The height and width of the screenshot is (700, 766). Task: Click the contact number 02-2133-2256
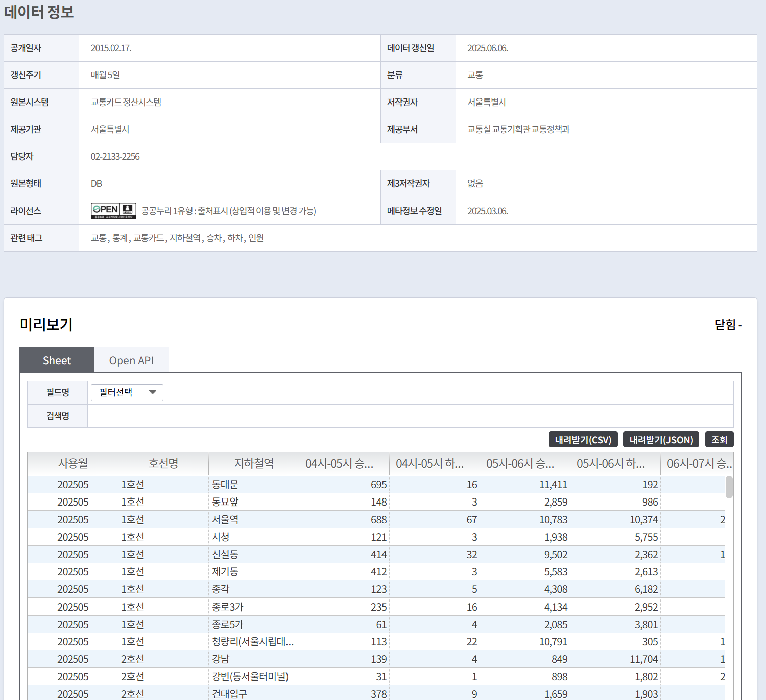[x=115, y=157]
